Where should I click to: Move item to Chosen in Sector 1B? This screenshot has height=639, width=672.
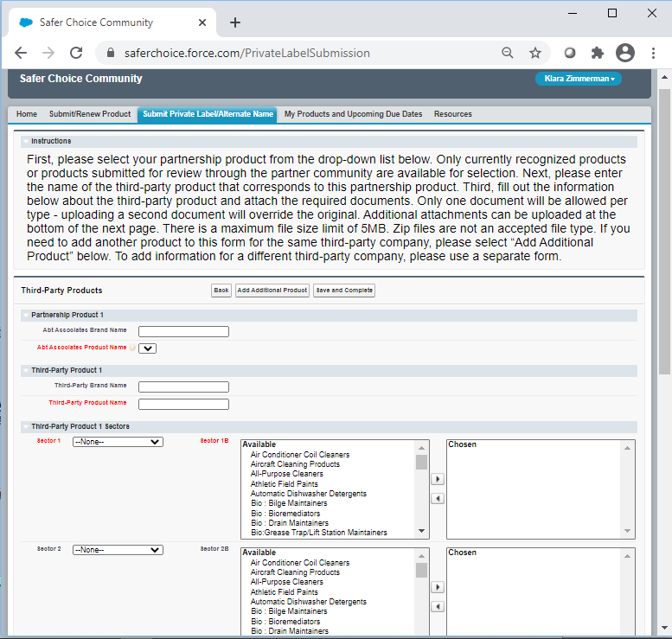pos(437,479)
